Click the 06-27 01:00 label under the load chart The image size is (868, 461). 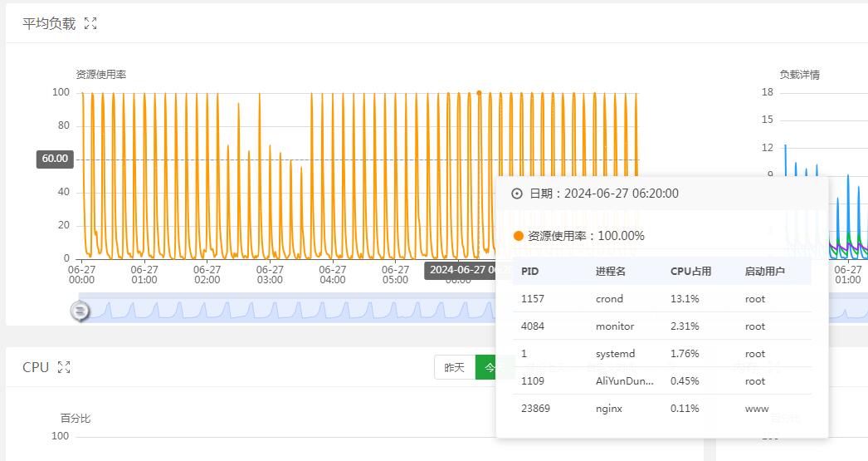click(x=144, y=275)
